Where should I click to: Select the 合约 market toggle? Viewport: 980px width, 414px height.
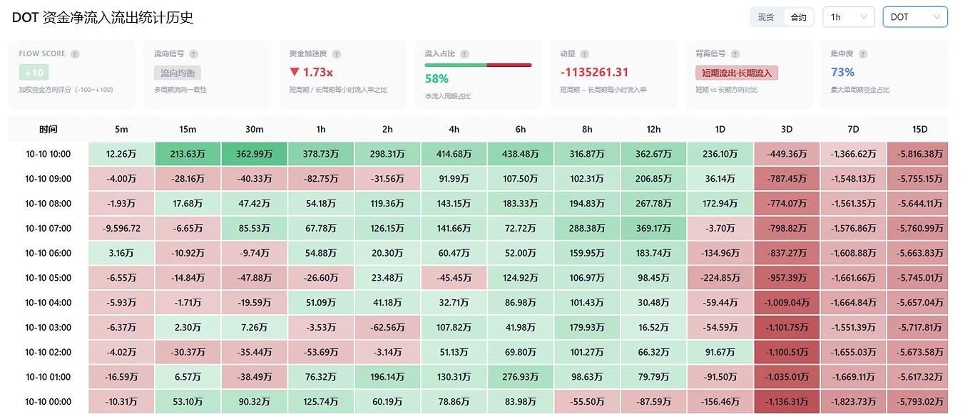pos(799,17)
